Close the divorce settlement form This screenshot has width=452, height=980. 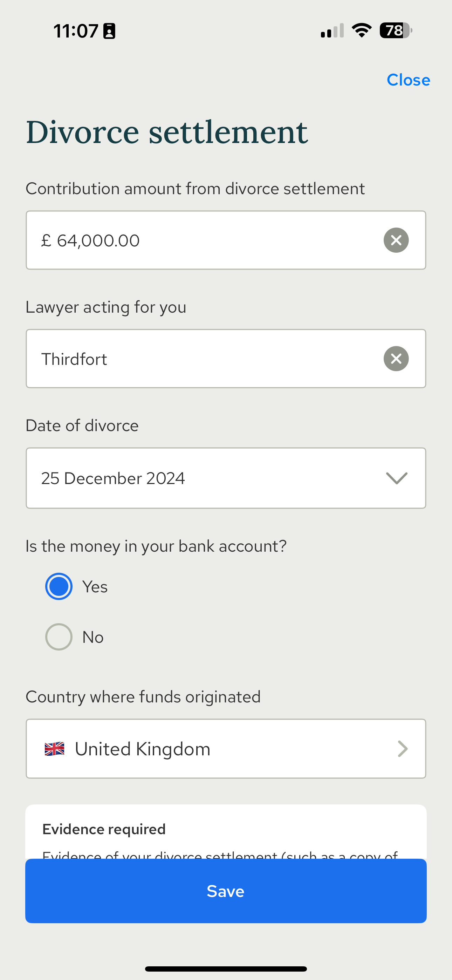click(x=408, y=80)
